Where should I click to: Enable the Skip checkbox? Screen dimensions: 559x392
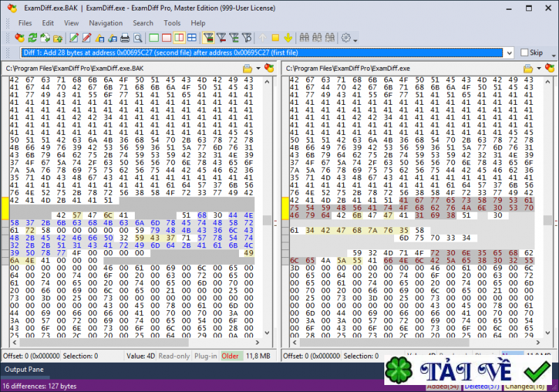[525, 52]
